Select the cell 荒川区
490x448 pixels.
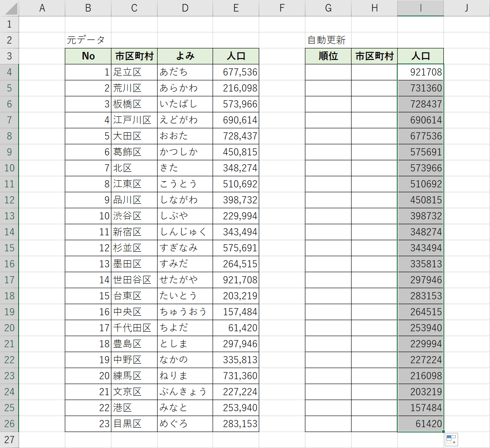[134, 88]
